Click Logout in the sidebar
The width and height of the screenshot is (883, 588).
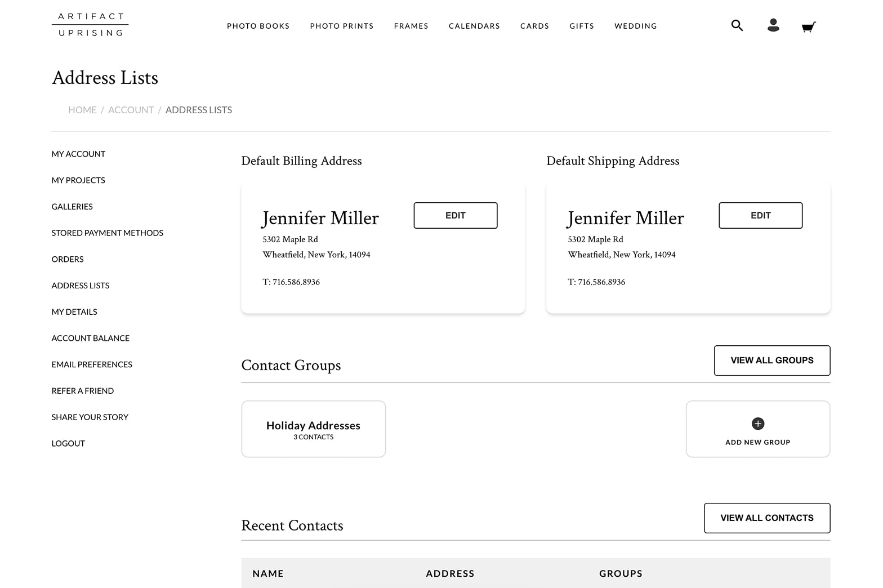68,443
